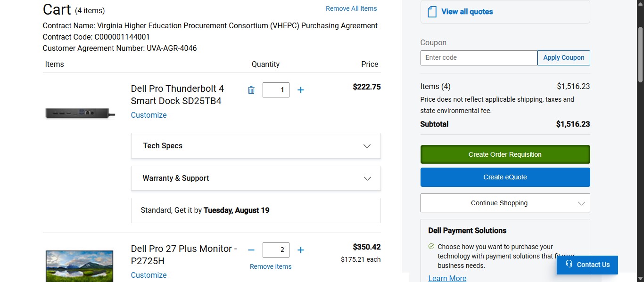Click inside the coupon code field
644x282 pixels.
(478, 57)
